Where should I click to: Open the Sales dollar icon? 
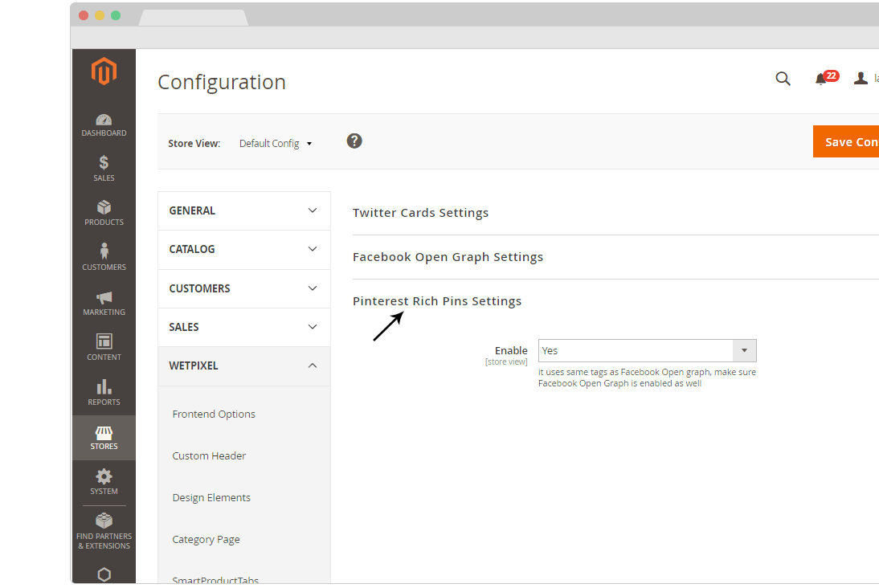[x=104, y=162]
